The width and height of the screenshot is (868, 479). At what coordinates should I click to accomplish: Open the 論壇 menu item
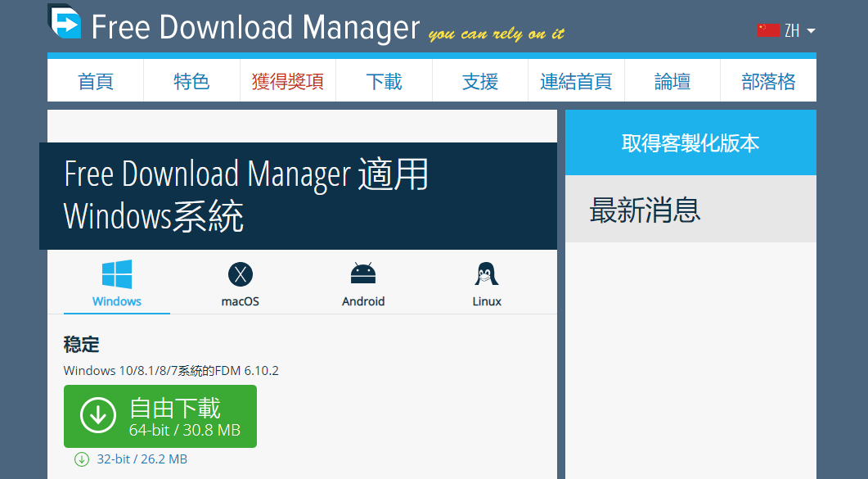pos(672,81)
